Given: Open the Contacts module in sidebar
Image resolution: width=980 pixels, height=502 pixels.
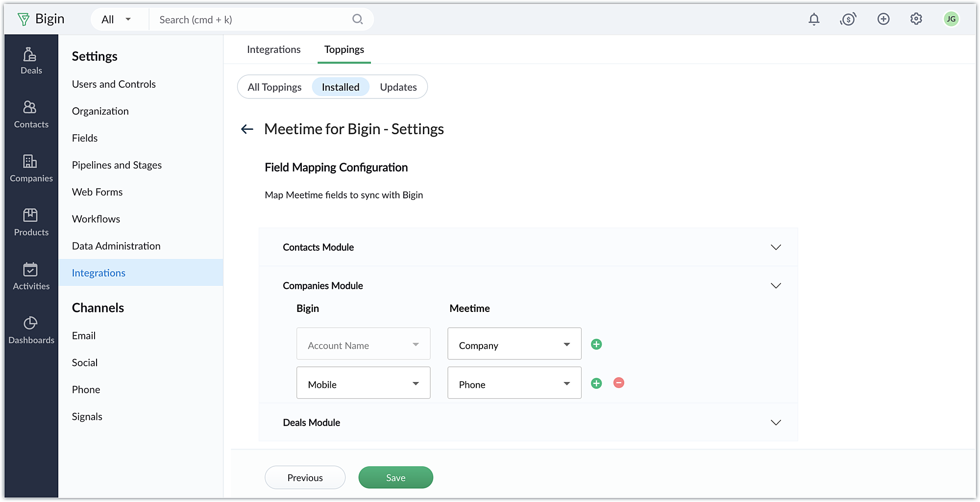Looking at the screenshot, I should (31, 115).
